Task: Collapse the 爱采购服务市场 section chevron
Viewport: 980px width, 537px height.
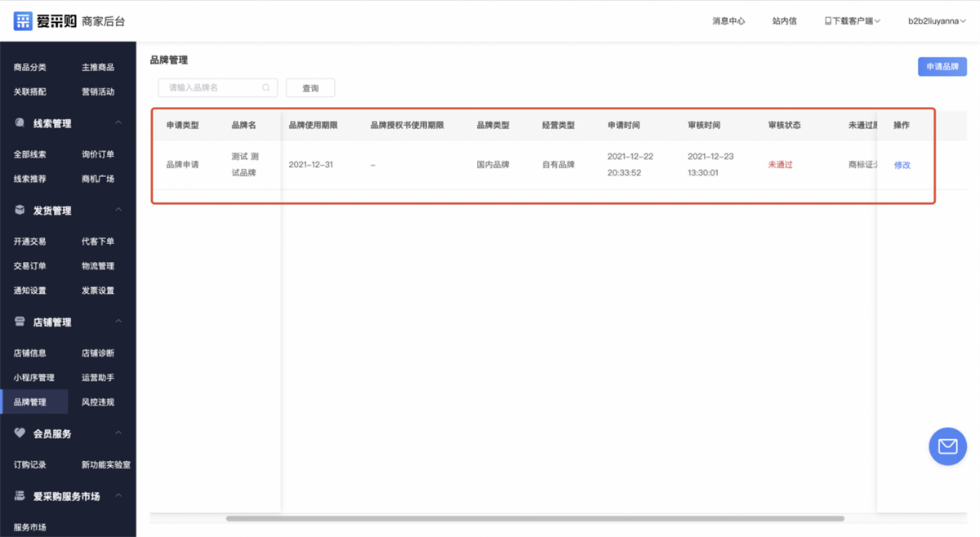Action: (x=118, y=496)
